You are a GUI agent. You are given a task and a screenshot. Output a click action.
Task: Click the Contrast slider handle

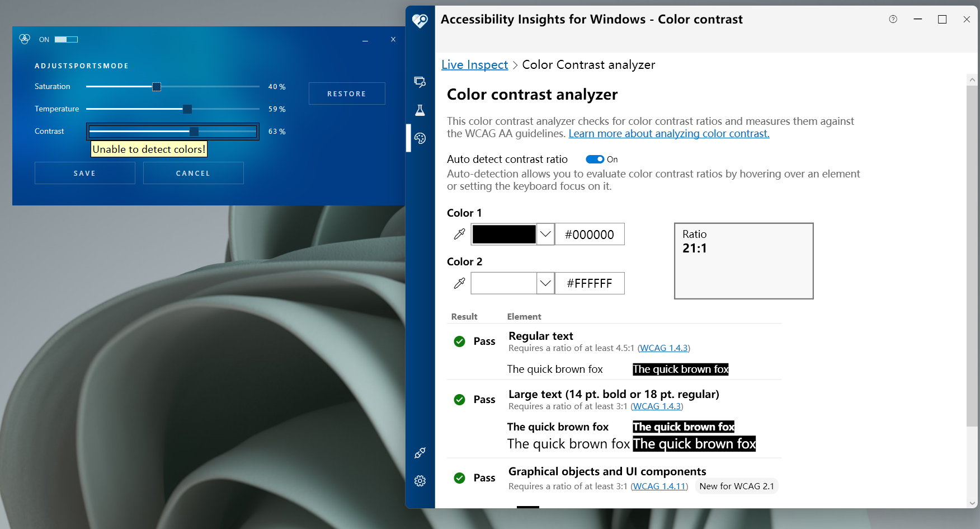(x=194, y=132)
